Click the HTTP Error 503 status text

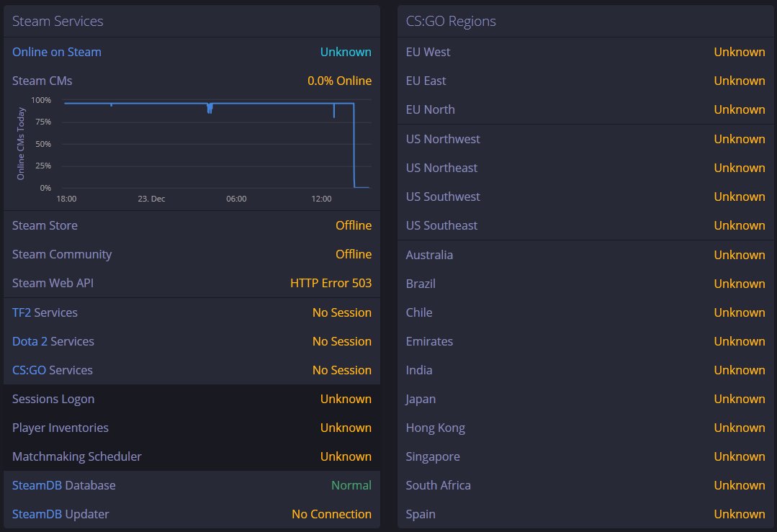pos(331,283)
